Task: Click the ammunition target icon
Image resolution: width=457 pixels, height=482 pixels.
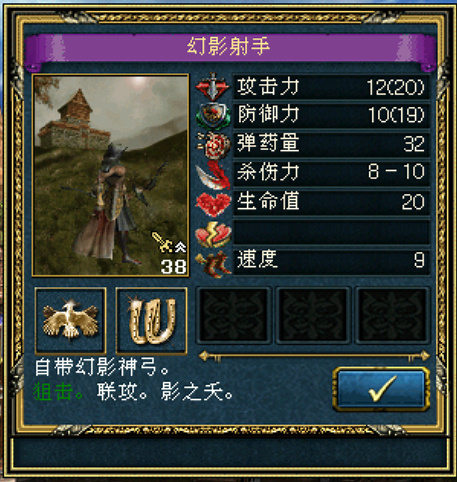Action: (214, 144)
